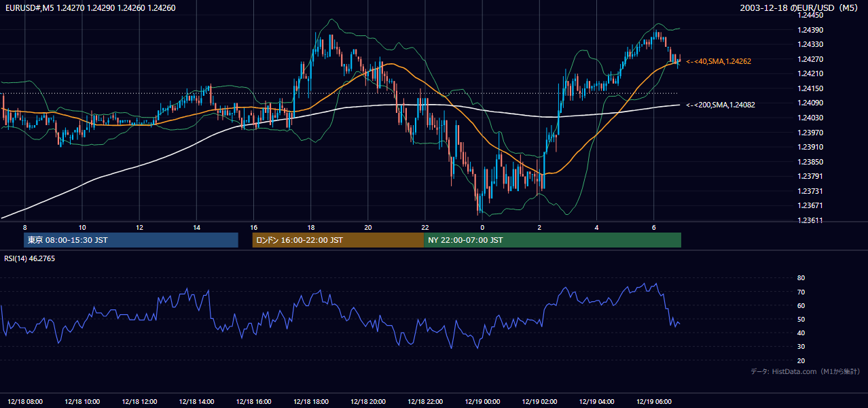
Task: Click RSI level 80 on scale
Action: 801,278
